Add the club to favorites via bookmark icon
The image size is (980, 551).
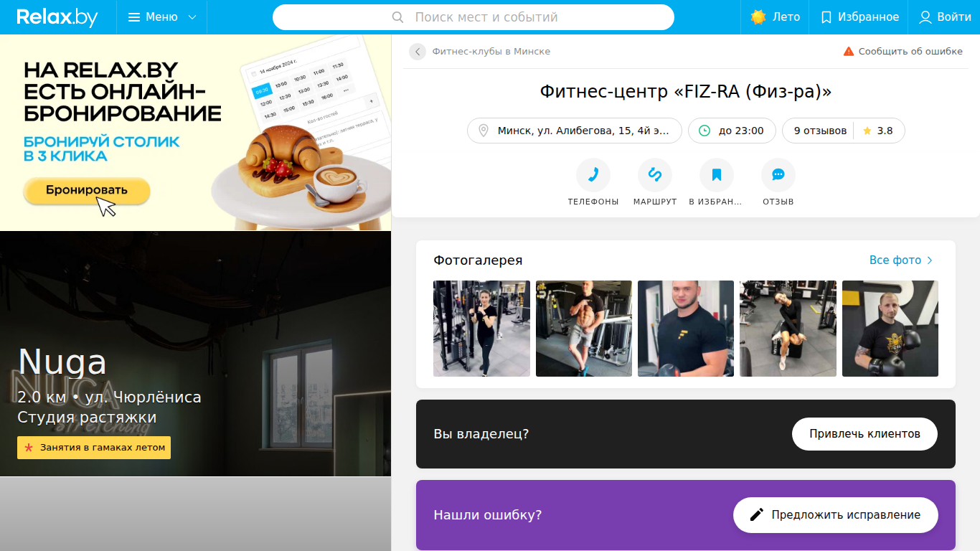pos(717,174)
